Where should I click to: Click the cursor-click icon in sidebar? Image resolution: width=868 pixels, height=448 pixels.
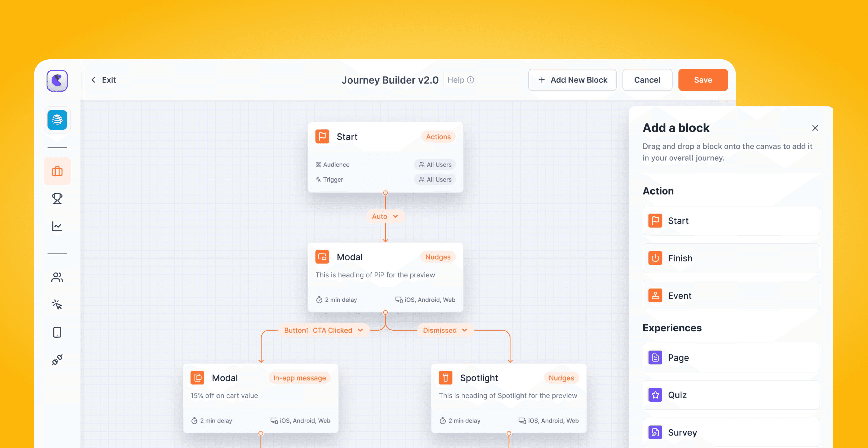(57, 305)
